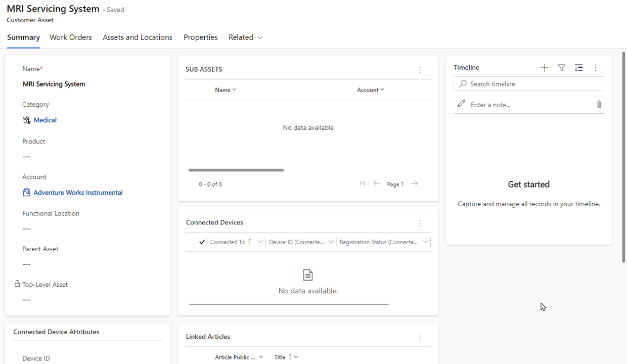
Task: Expand the Related tab dropdown
Action: (260, 37)
